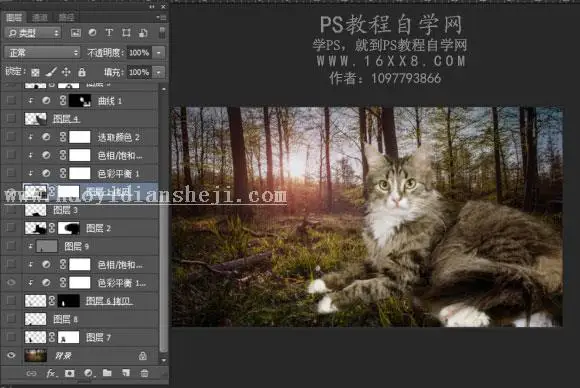The width and height of the screenshot is (580, 388).
Task: Click lock all padlock icon
Action: [x=82, y=72]
